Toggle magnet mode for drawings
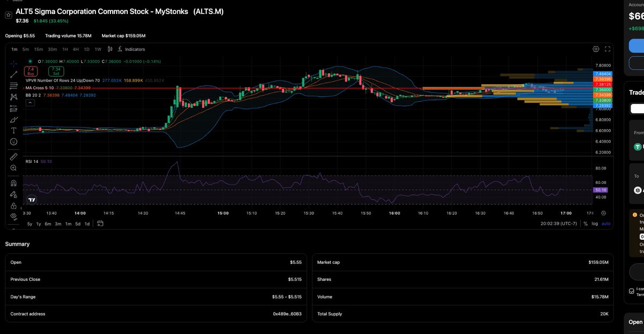644x334 pixels. tap(13, 182)
